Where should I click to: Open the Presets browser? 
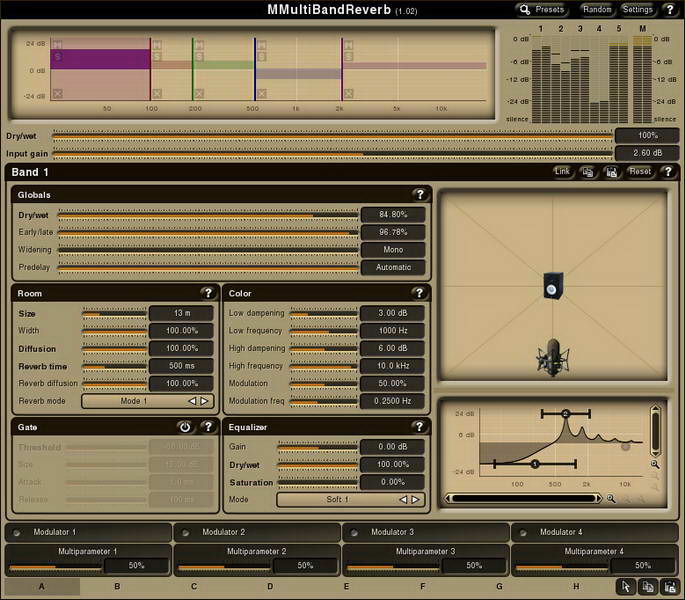pos(543,9)
